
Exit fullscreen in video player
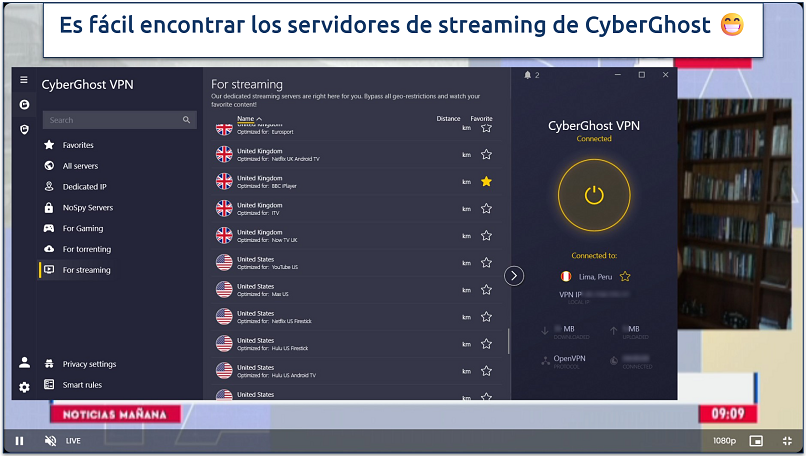pyautogui.click(x=787, y=441)
